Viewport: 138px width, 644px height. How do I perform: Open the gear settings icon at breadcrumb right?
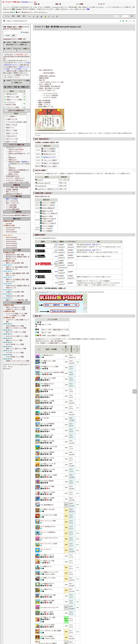134,21
